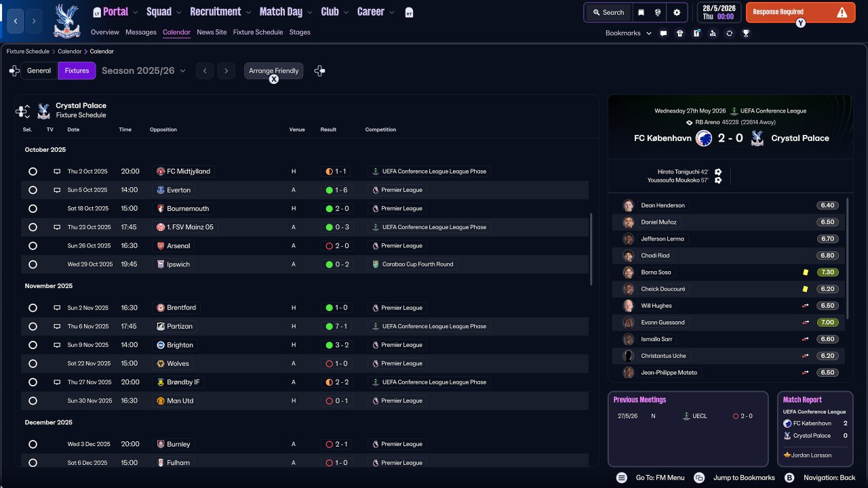
Task: Select the Arsenal fixture radio button
Action: (33, 245)
